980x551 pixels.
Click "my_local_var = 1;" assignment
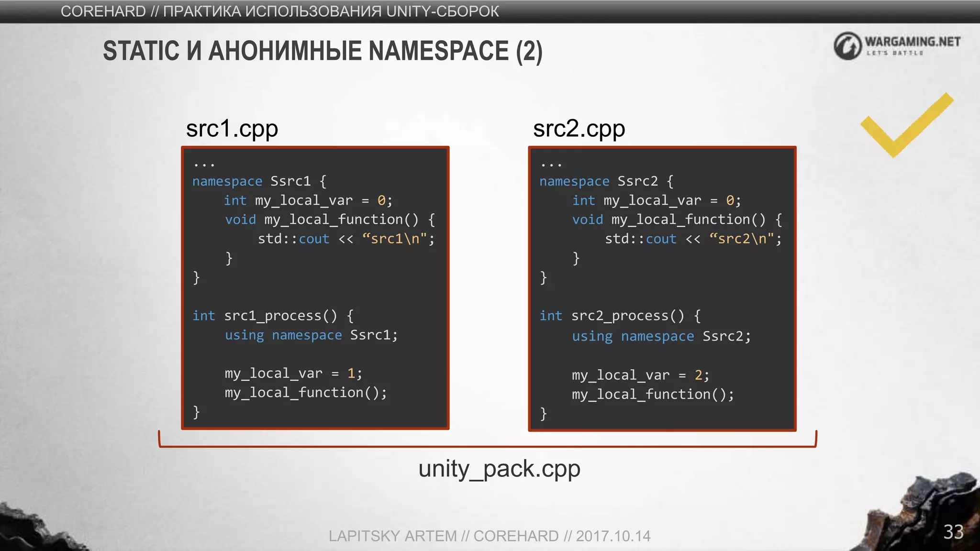pos(294,374)
